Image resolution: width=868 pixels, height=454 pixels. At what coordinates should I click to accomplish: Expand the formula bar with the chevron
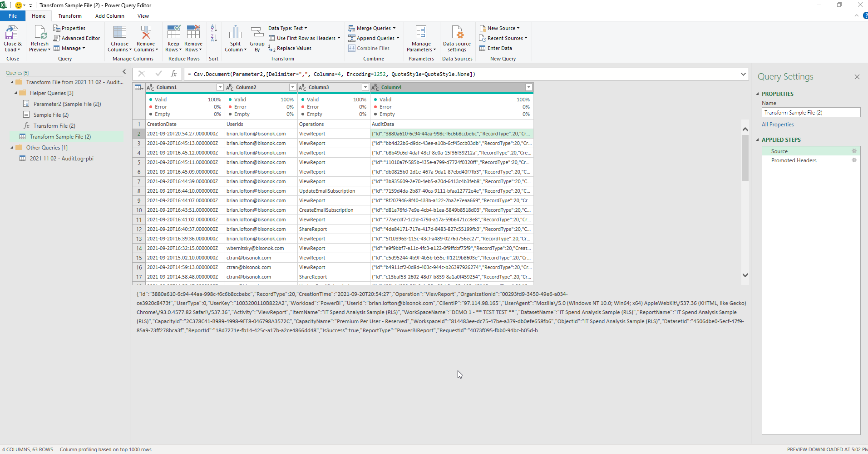click(743, 74)
